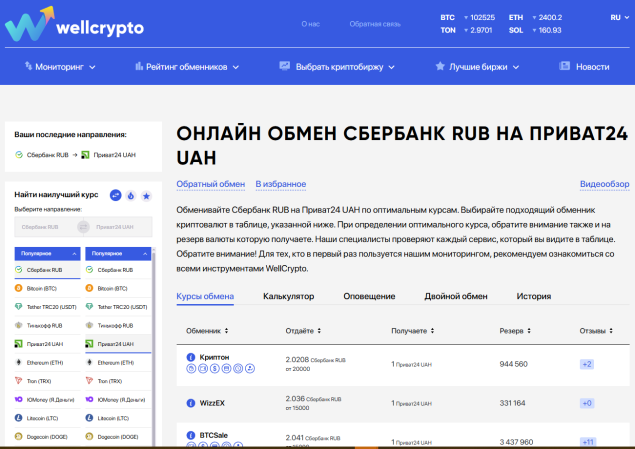Select Tether TRC20 in left give list
Viewport: 635px width, 449px height.
point(47,307)
